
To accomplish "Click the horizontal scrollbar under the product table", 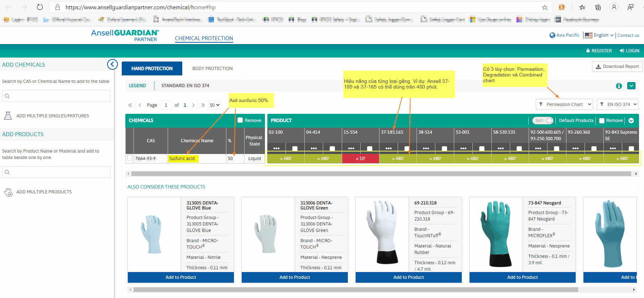I will pyautogui.click(x=381, y=174).
